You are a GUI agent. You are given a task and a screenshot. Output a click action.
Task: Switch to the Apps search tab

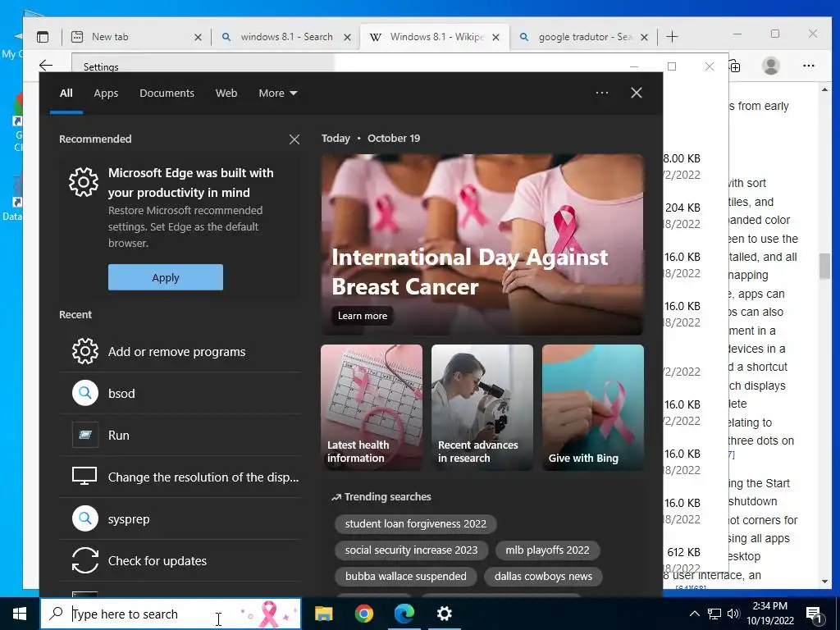(106, 94)
